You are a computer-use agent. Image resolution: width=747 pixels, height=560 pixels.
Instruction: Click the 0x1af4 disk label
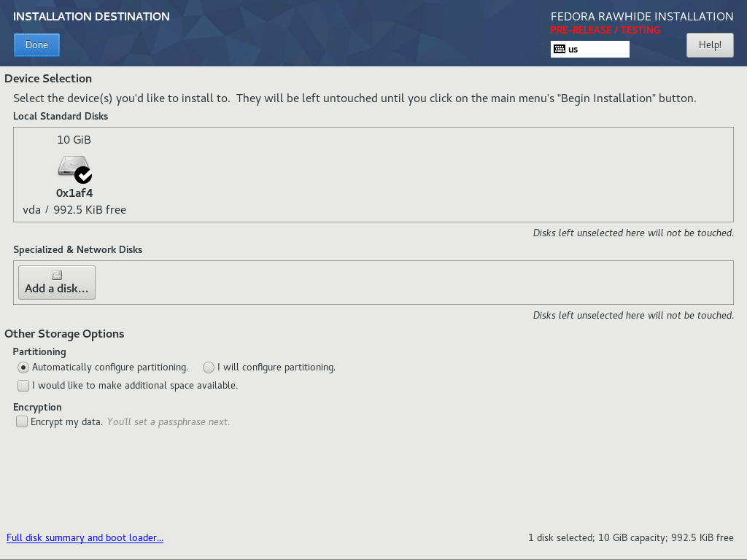[74, 192]
